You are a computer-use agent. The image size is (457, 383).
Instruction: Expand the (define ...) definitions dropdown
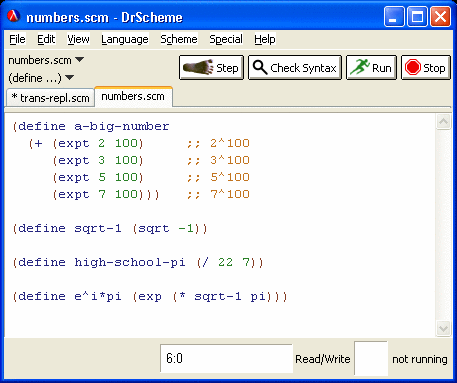[41, 78]
